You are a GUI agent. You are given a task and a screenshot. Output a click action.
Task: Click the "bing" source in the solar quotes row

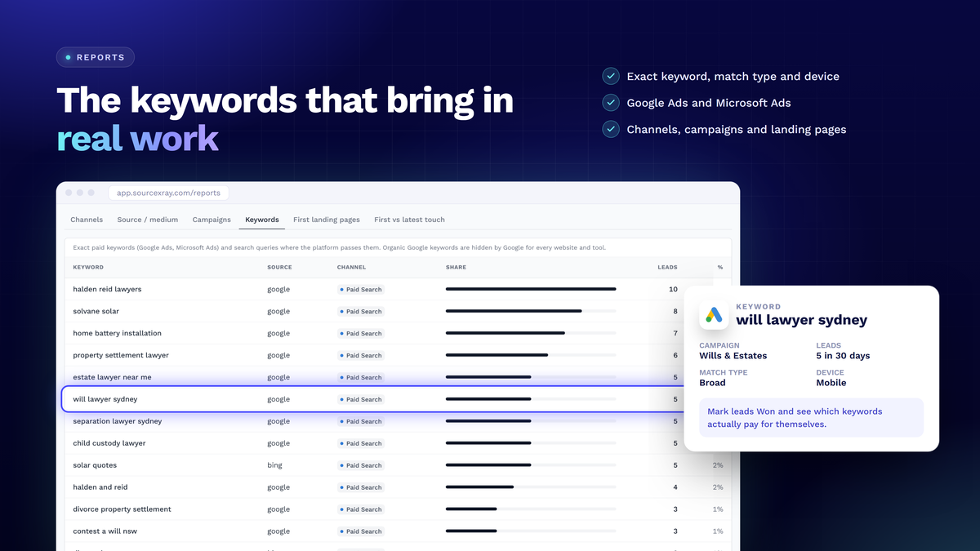[274, 465]
